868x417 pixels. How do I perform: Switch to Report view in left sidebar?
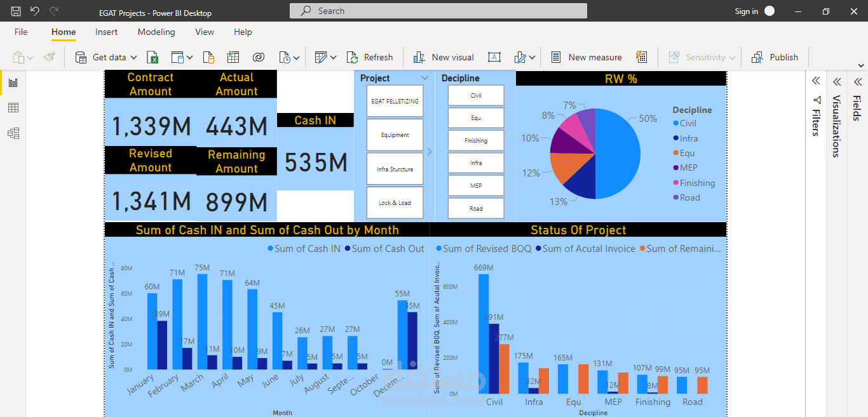coord(13,83)
